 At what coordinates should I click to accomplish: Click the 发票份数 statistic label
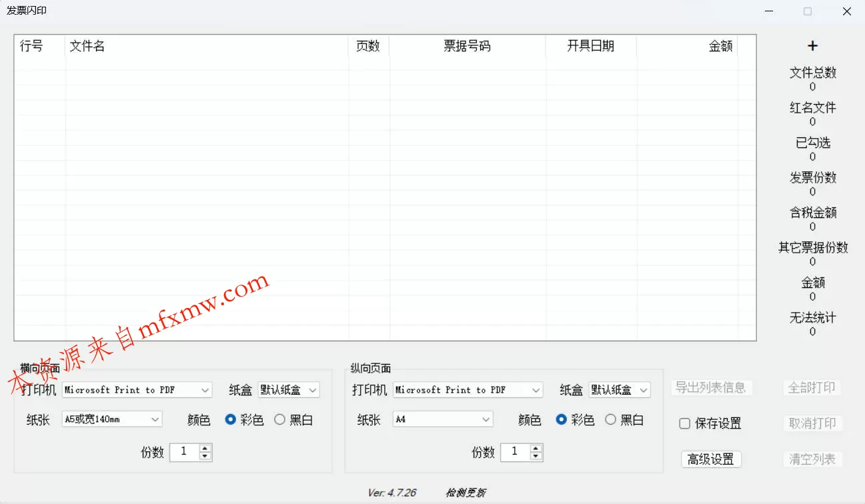pyautogui.click(x=812, y=178)
